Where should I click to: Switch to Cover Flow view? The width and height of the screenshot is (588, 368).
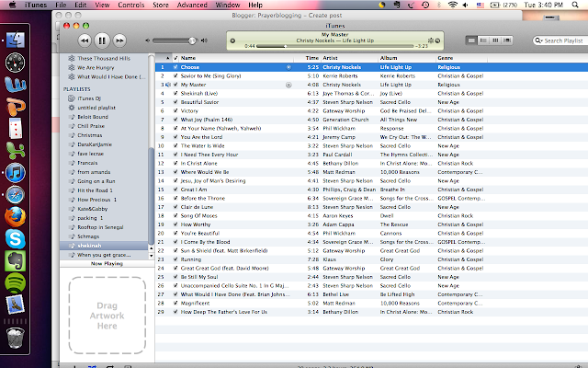[x=507, y=40]
